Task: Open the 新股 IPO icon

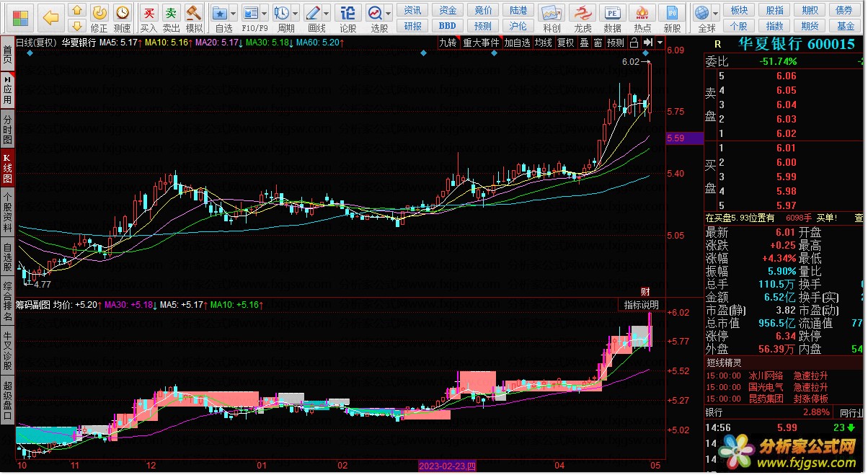Action: point(672,12)
